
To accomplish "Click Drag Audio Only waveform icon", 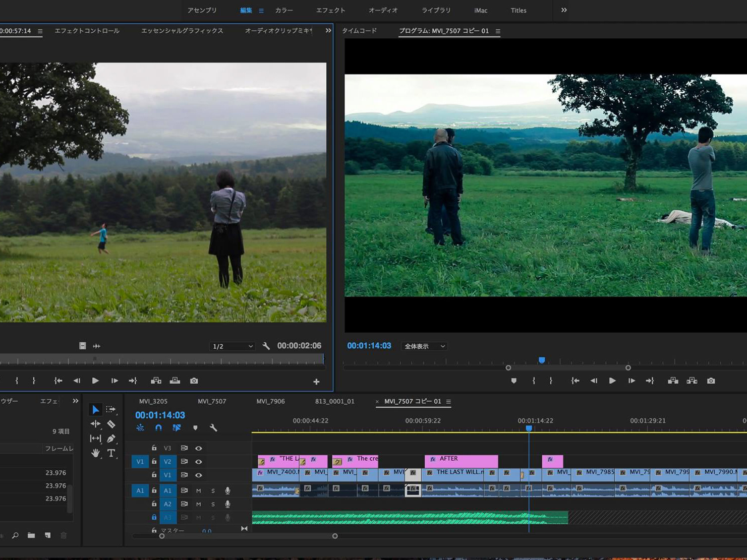I will click(97, 346).
